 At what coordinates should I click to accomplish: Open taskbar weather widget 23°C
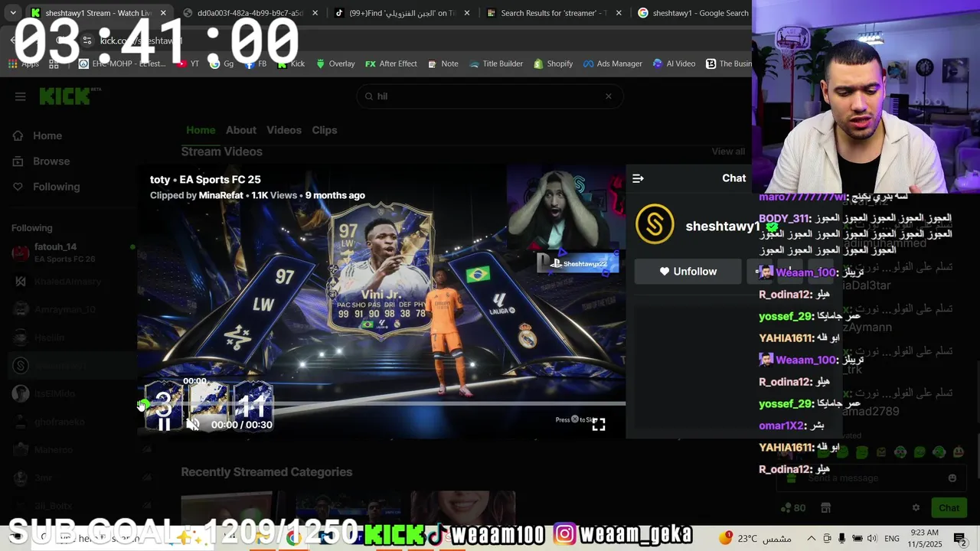[x=755, y=538]
